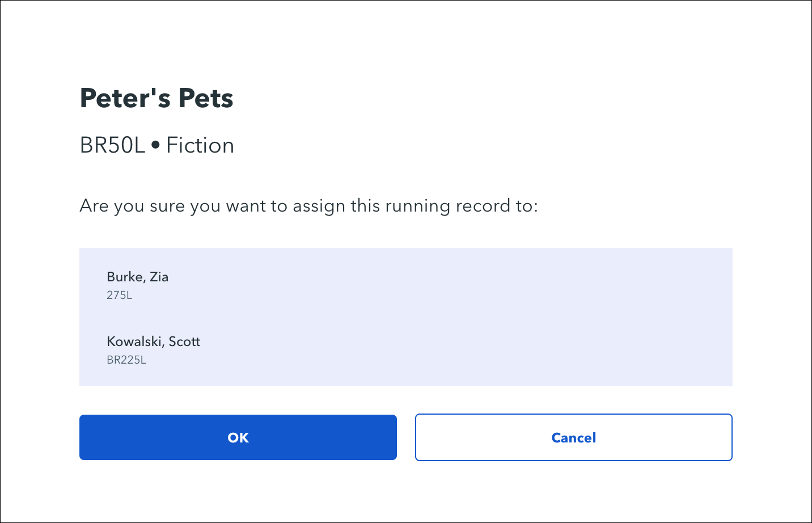Click the word "Pets" in the title
Image resolution: width=812 pixels, height=523 pixels.
[x=205, y=98]
